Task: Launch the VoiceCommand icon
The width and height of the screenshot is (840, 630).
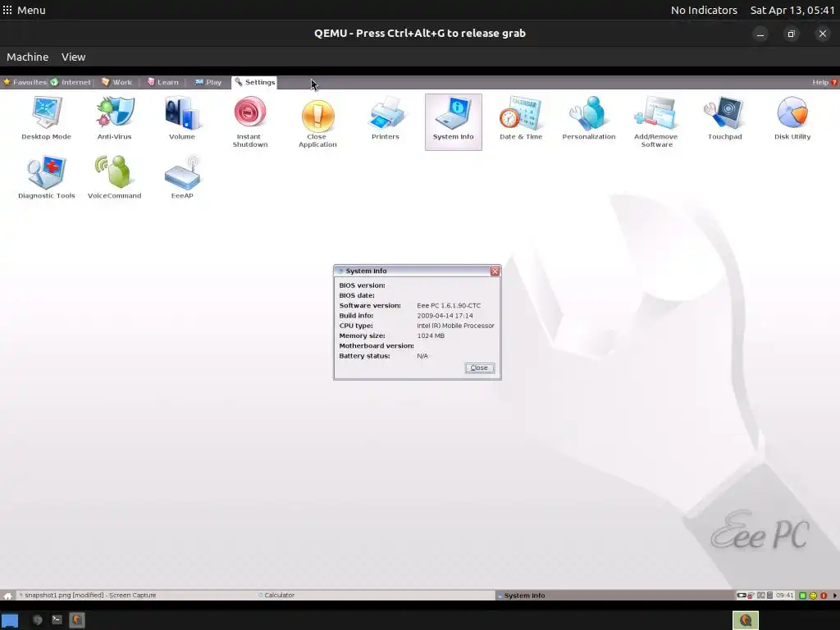Action: (114, 177)
